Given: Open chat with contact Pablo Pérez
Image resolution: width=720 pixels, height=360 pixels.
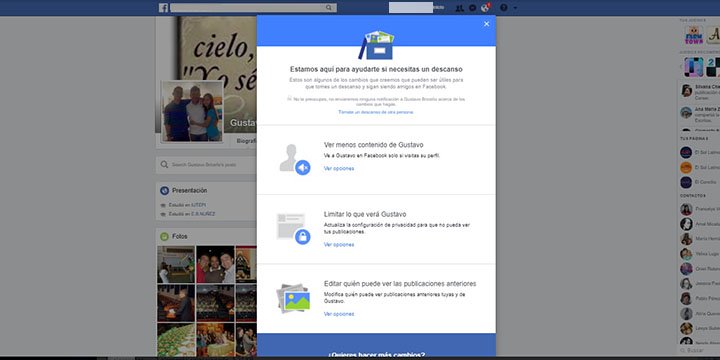Looking at the screenshot, I should click(x=699, y=298).
